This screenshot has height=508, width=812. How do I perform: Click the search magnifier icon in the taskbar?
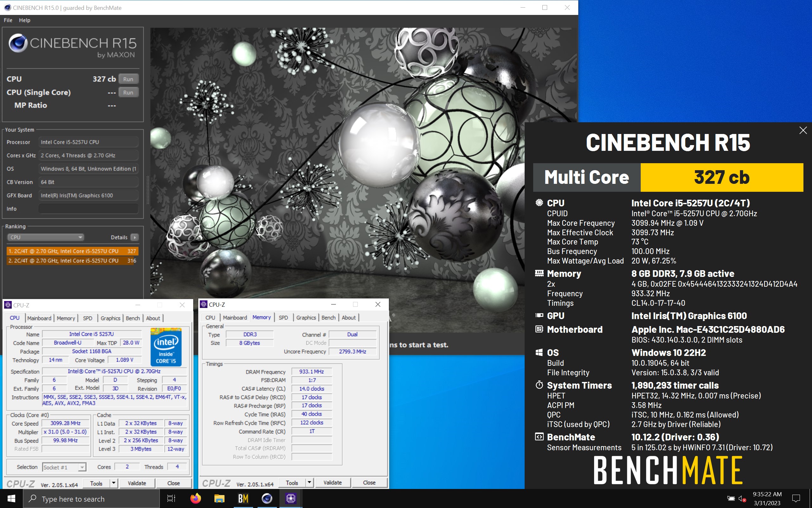click(x=32, y=498)
